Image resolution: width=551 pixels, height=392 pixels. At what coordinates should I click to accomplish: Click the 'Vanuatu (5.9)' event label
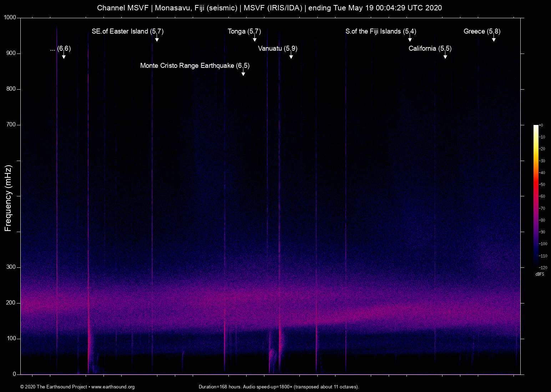pyautogui.click(x=278, y=49)
